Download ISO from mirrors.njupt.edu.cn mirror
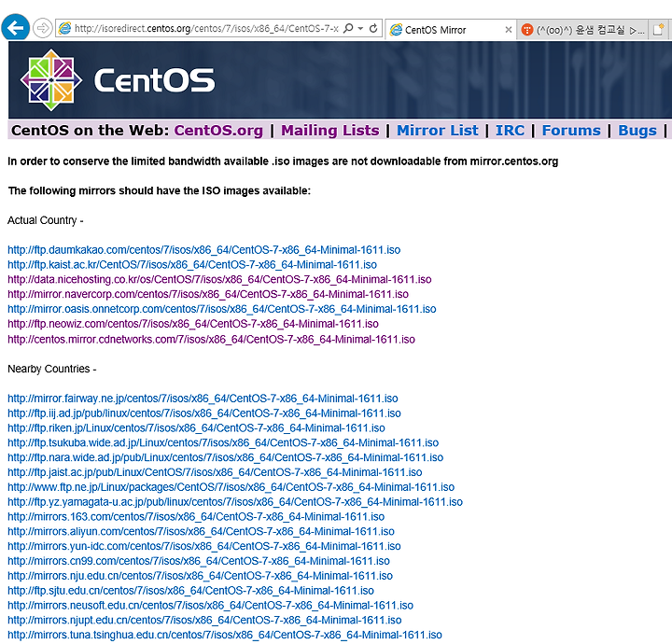The width and height of the screenshot is (672, 644). pyautogui.click(x=204, y=620)
